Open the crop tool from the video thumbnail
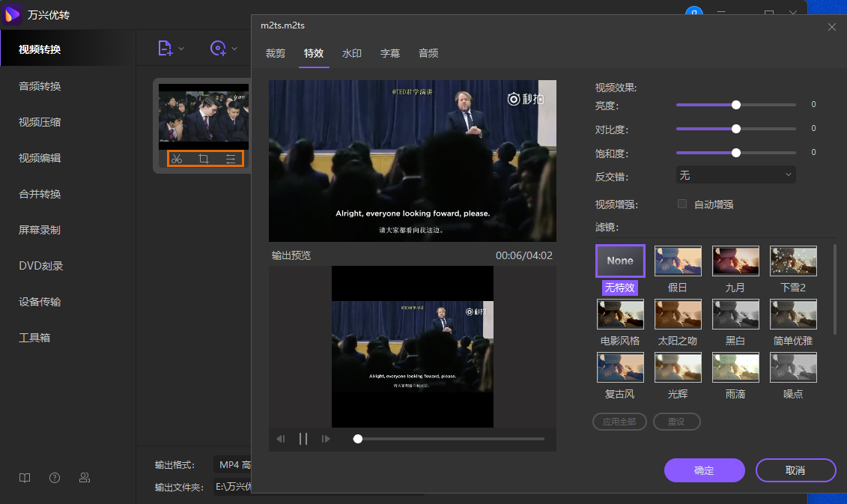 click(x=204, y=159)
